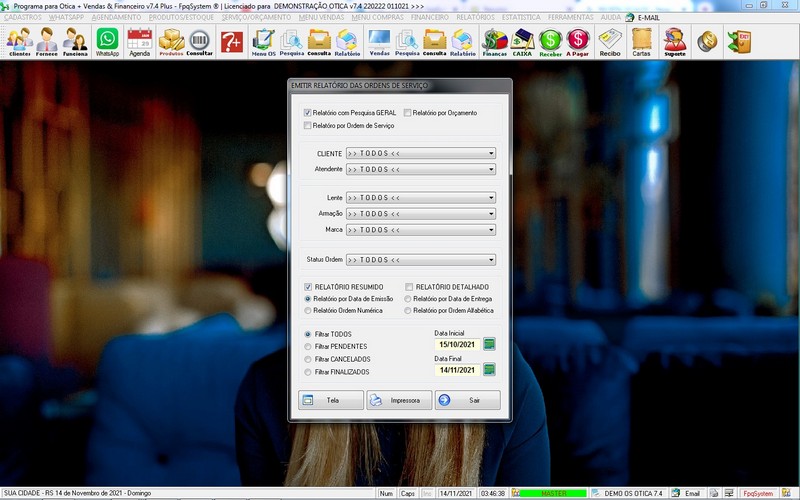This screenshot has height=500, width=800.
Task: Open the Clientes toolbar icon
Action: coord(19,42)
